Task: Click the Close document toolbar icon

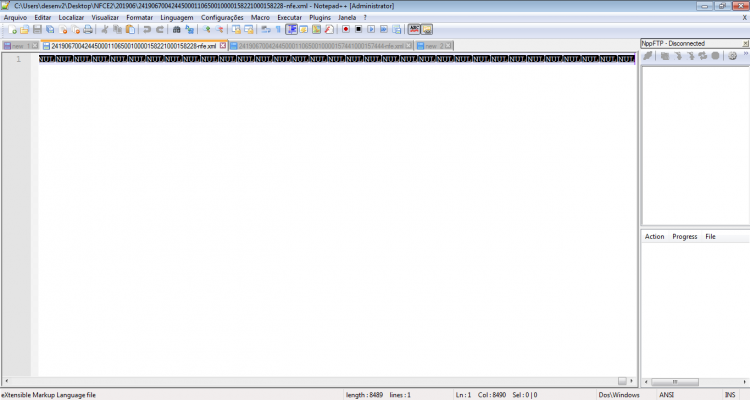Action: (x=62, y=30)
